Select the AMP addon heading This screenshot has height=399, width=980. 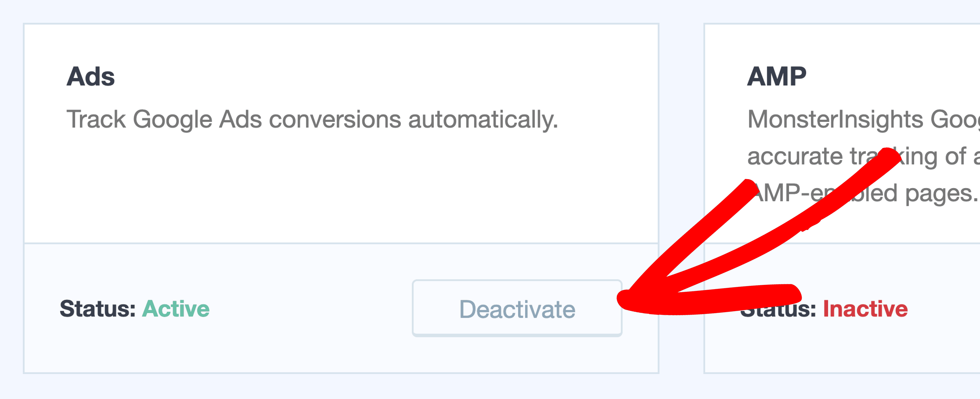click(776, 76)
